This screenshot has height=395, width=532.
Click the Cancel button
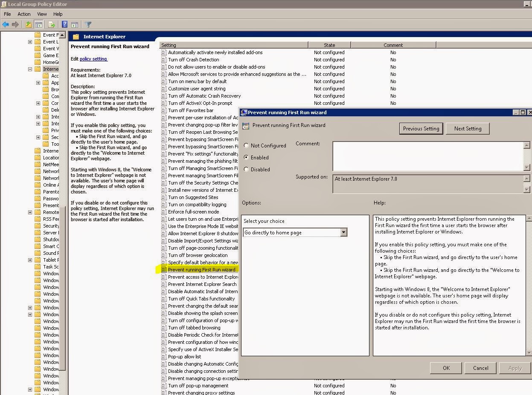[480, 368]
